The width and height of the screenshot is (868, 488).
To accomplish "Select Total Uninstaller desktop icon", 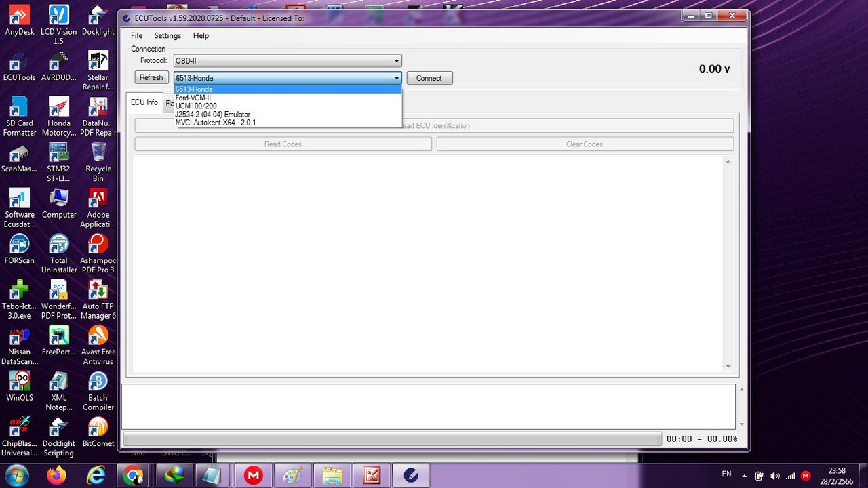I will (x=59, y=253).
